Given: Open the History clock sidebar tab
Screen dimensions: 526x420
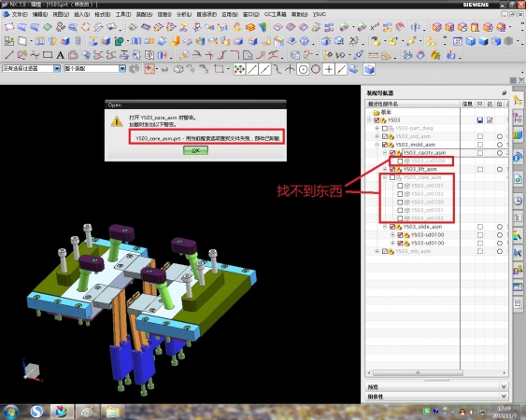Looking at the screenshot, I should (518, 201).
